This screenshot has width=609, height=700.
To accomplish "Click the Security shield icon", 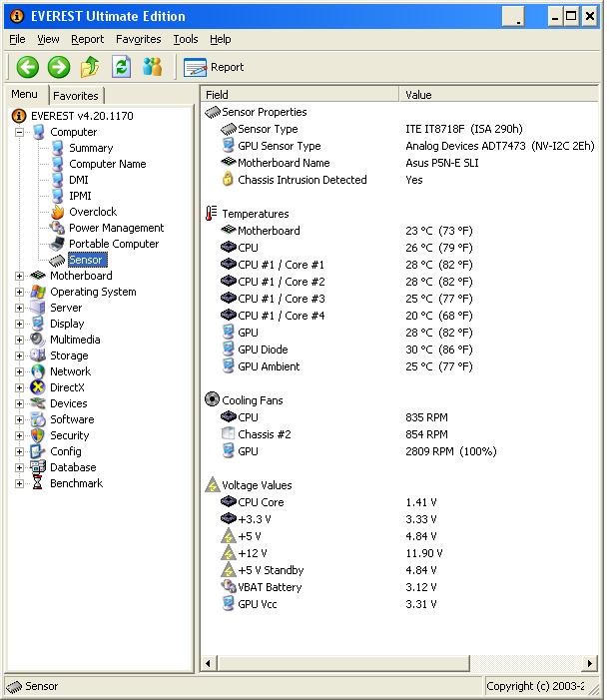I will point(38,435).
